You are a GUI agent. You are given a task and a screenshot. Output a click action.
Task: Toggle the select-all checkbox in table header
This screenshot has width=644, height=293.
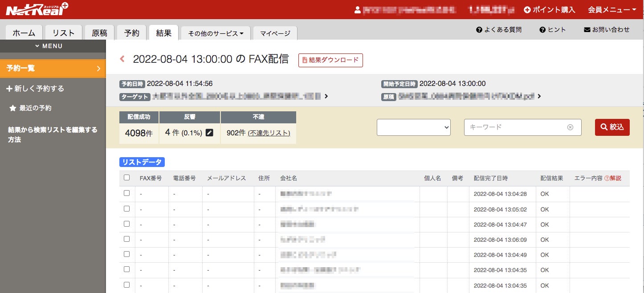pyautogui.click(x=126, y=178)
